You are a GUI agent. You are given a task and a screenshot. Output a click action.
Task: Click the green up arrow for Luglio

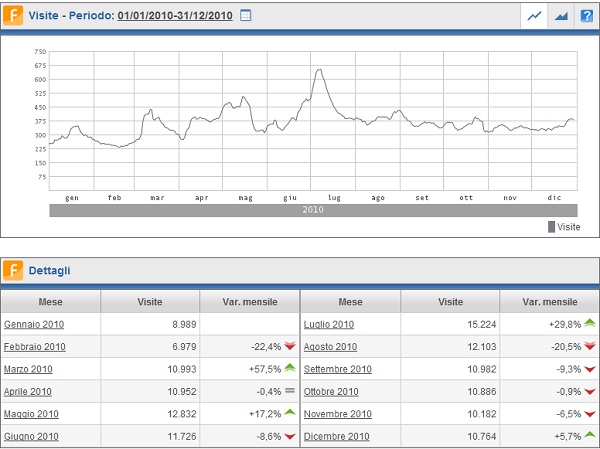point(590,323)
